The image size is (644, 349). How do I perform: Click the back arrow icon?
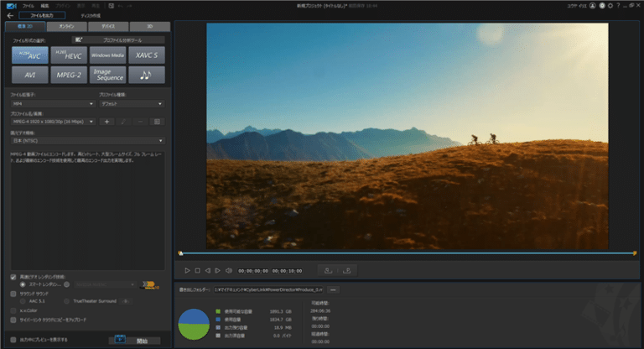pos(10,15)
